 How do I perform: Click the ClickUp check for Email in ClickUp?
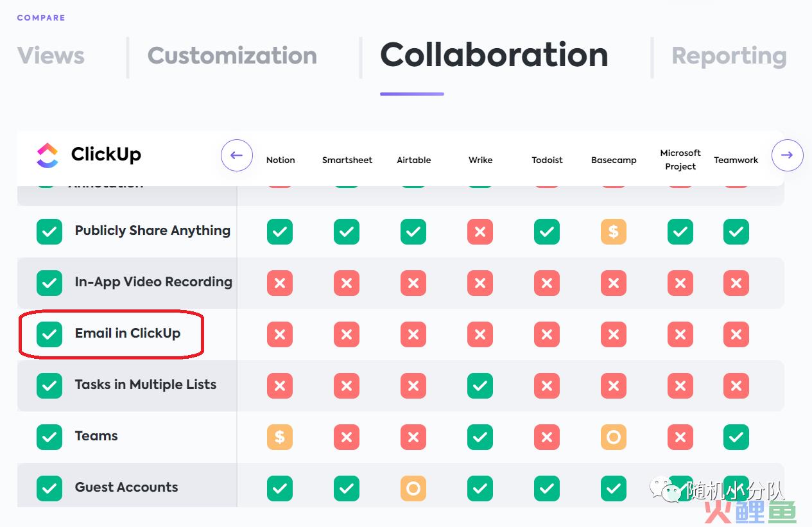49,334
